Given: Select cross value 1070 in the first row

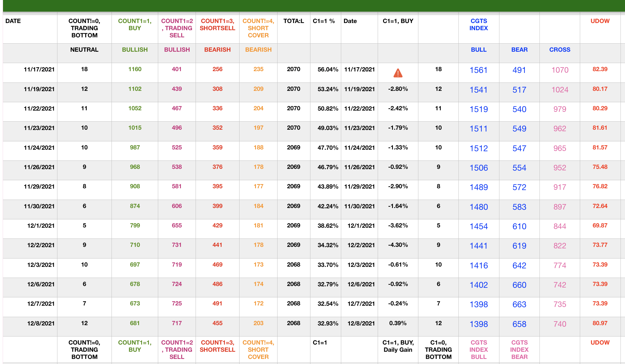Looking at the screenshot, I should [560, 70].
